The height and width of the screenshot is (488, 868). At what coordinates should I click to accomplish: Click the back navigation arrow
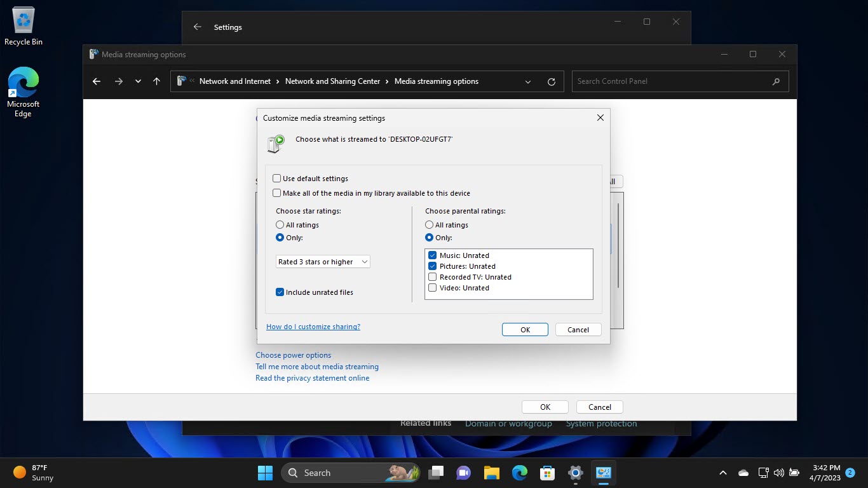tap(96, 81)
